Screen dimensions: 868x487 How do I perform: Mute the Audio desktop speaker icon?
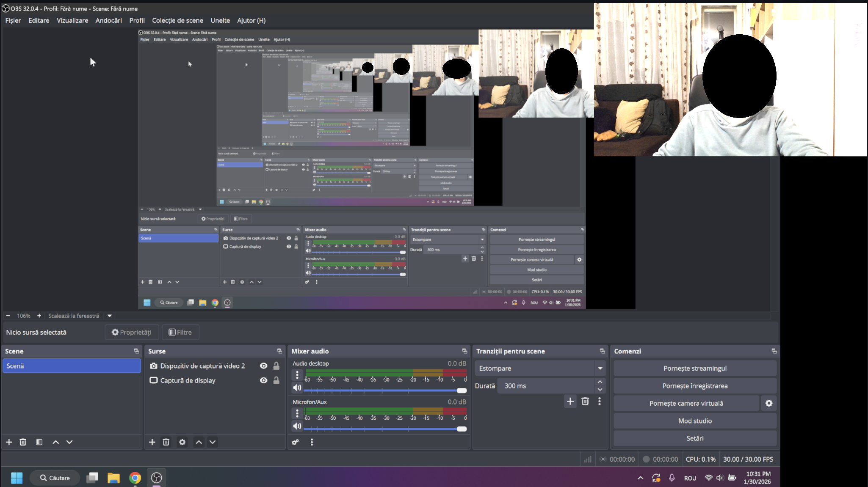[x=297, y=388]
